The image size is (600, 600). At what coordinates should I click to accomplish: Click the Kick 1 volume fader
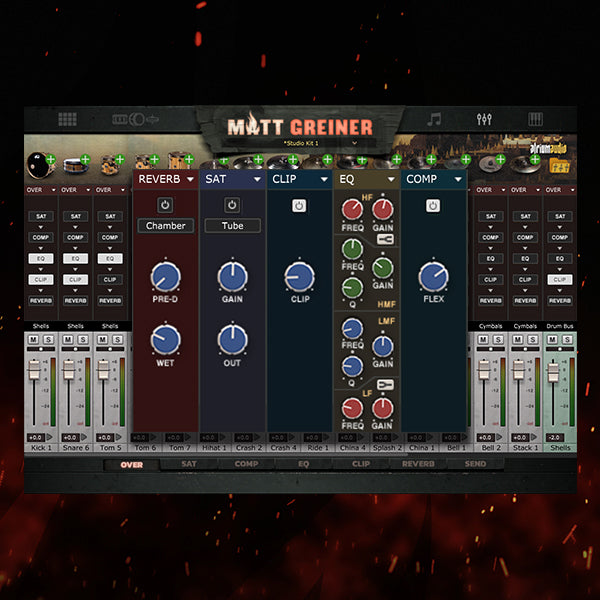pos(33,370)
